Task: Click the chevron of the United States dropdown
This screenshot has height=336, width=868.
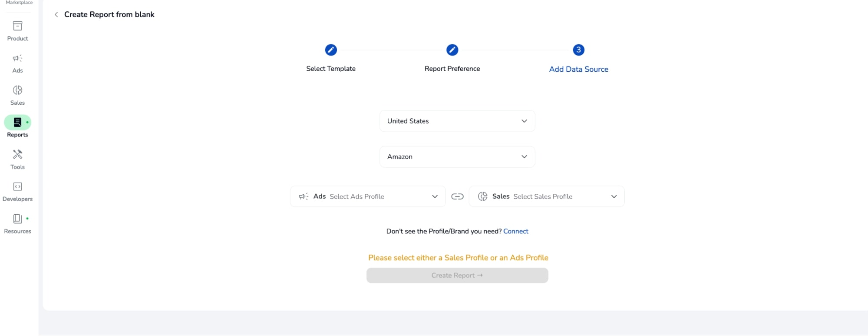Action: coord(524,121)
